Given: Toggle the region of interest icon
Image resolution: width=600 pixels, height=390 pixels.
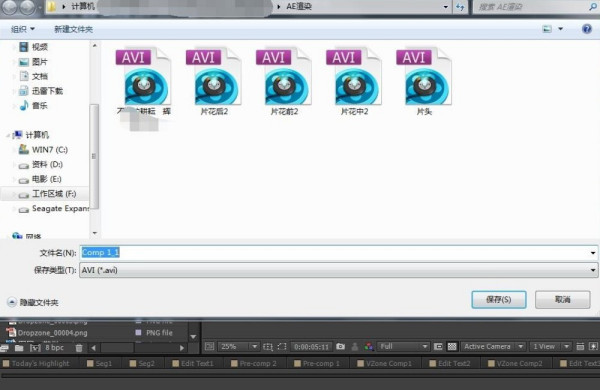Looking at the screenshot, I should [438, 347].
